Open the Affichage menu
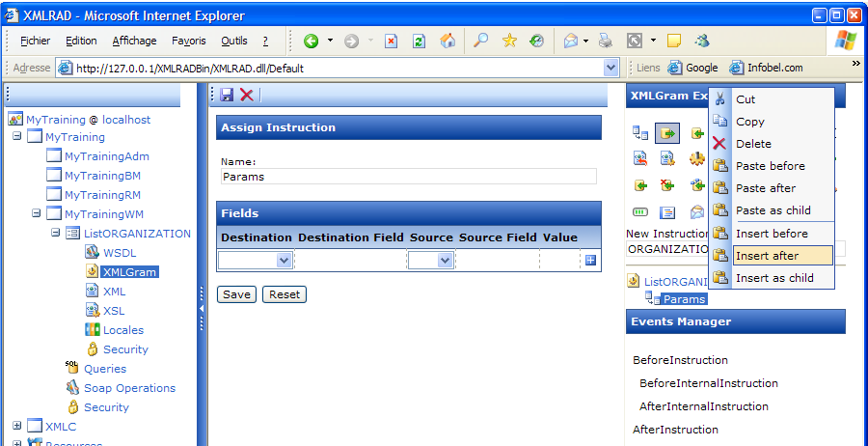 pos(134,41)
